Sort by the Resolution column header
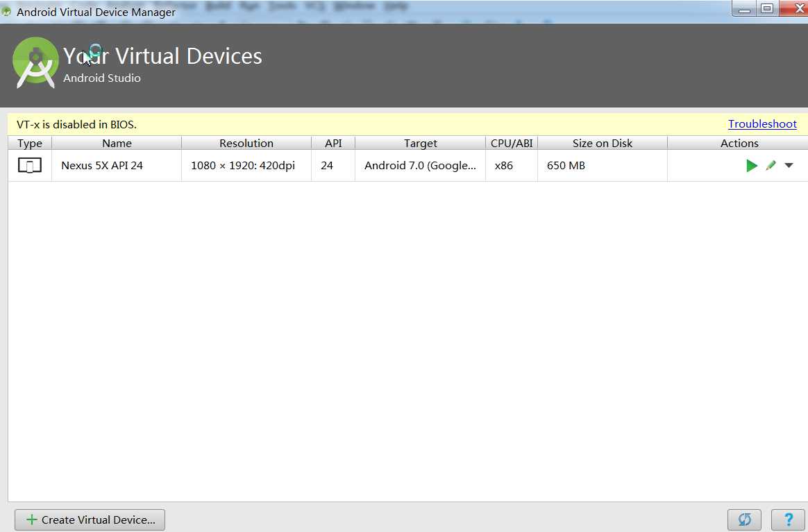This screenshot has height=532, width=808. pyautogui.click(x=246, y=143)
